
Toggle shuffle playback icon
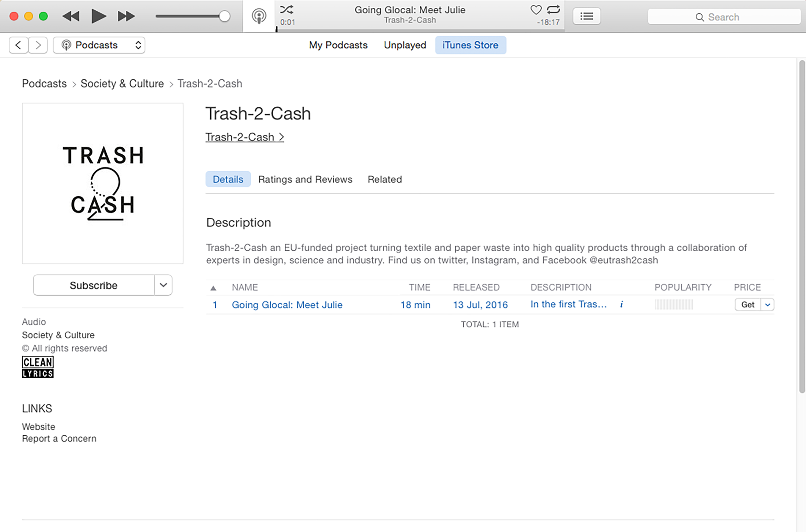pyautogui.click(x=286, y=9)
